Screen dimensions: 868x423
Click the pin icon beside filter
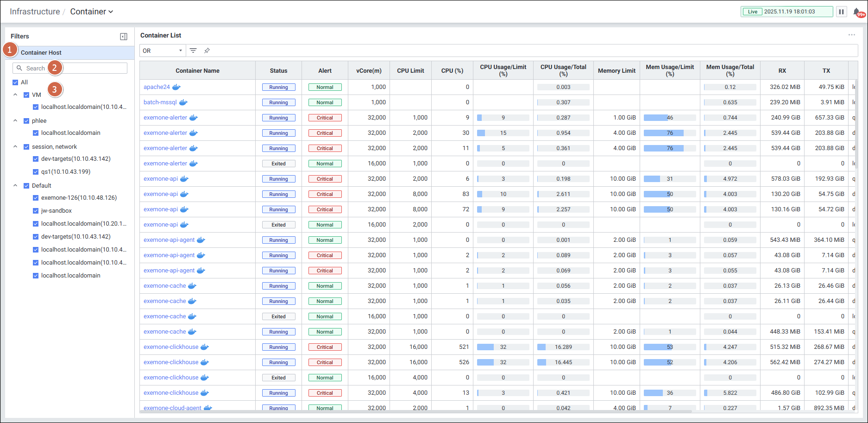point(207,51)
